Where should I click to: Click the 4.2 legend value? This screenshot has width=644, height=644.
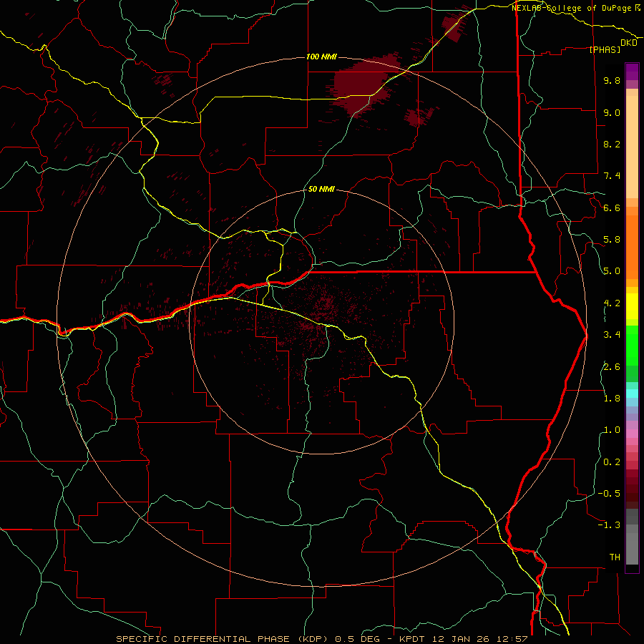(x=612, y=303)
